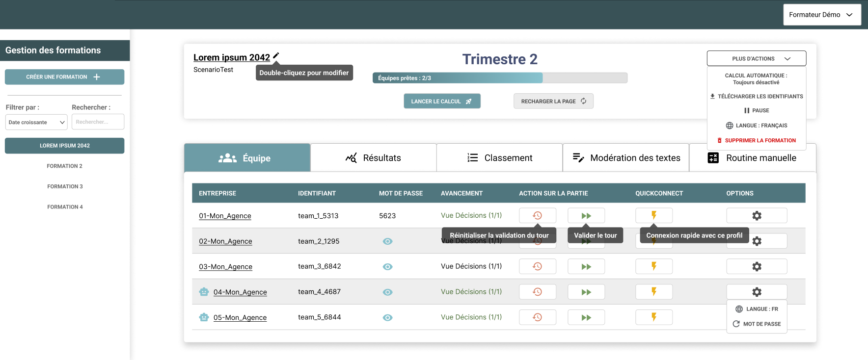Viewport: 868px width, 360px height.
Task: Open Formation 4 in sidebar
Action: click(x=64, y=207)
